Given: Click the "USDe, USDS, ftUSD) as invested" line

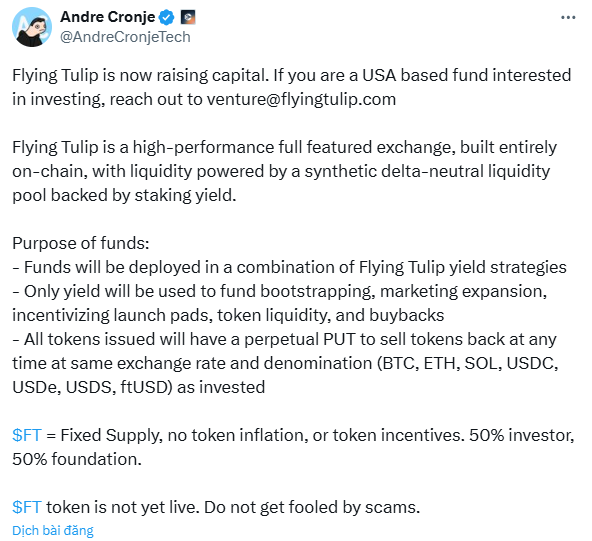Looking at the screenshot, I should coord(139,387).
